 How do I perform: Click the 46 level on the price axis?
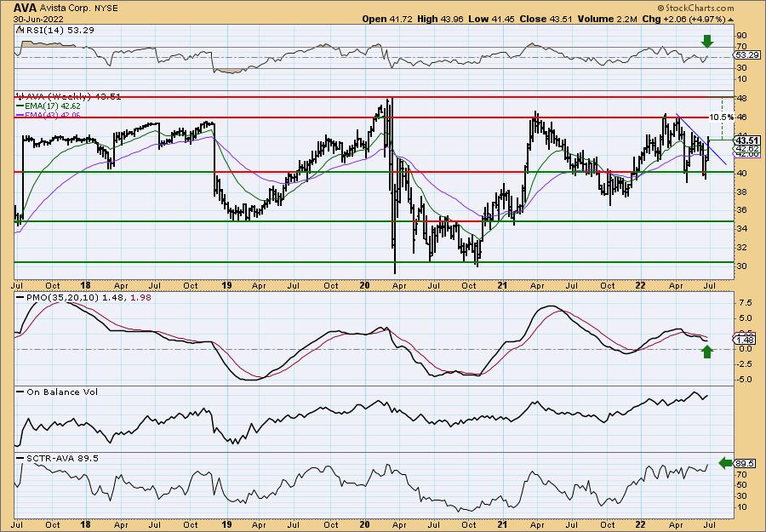click(741, 117)
